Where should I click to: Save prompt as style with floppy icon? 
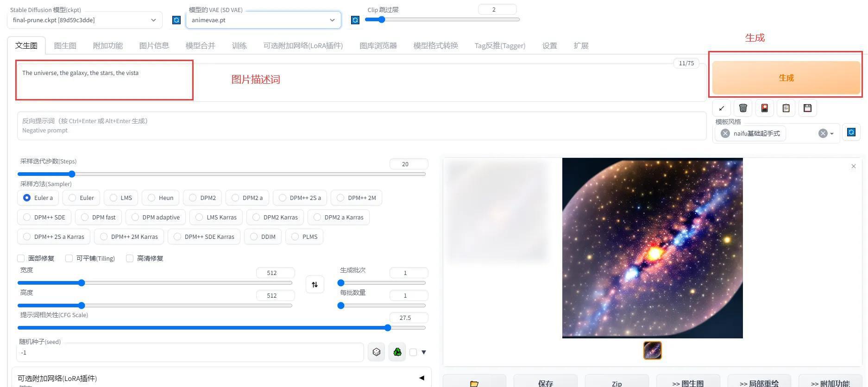807,108
